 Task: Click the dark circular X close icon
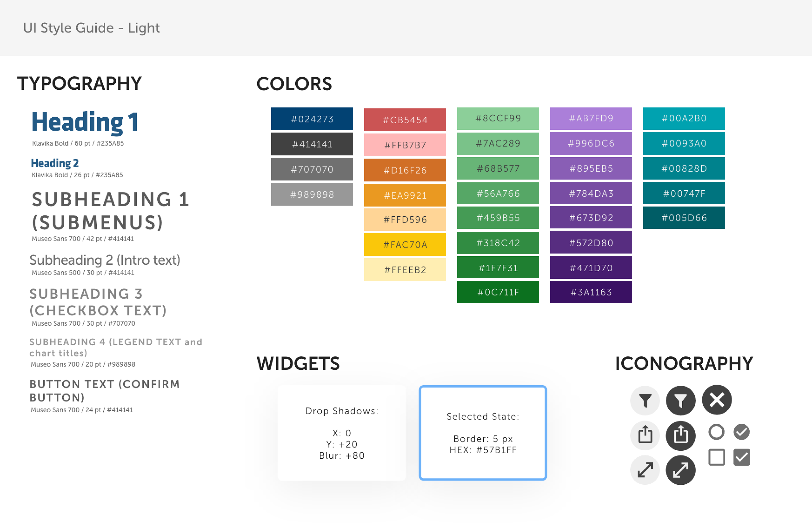[717, 400]
